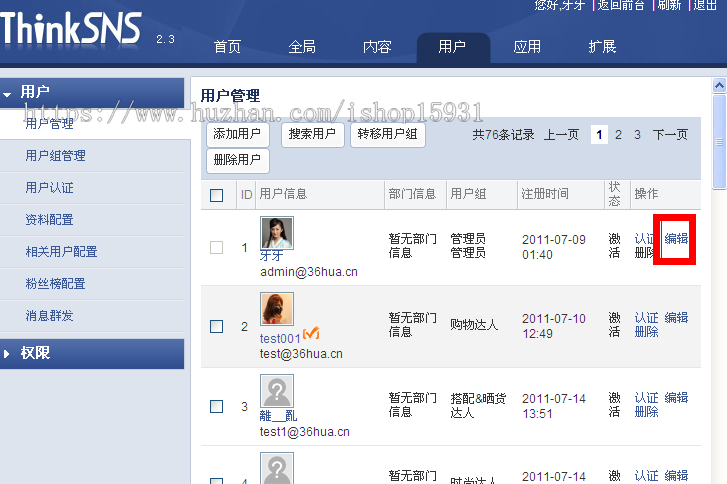Select page 1 in pagination

click(x=599, y=135)
